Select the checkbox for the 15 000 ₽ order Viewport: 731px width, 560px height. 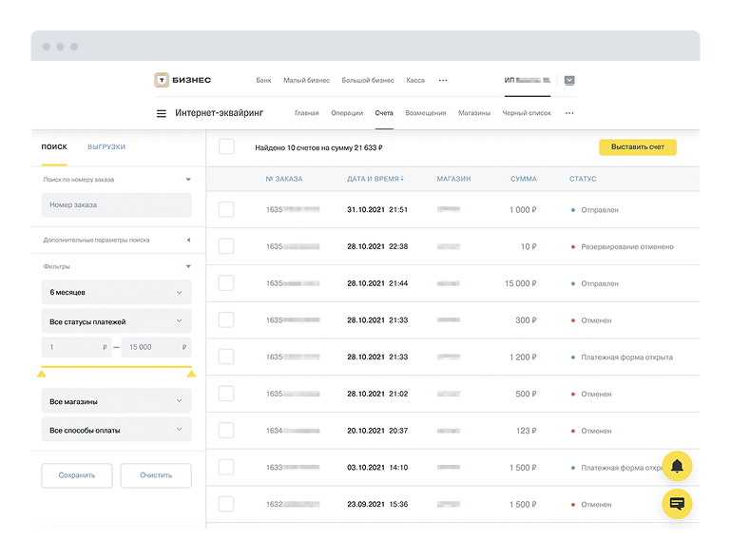(226, 283)
